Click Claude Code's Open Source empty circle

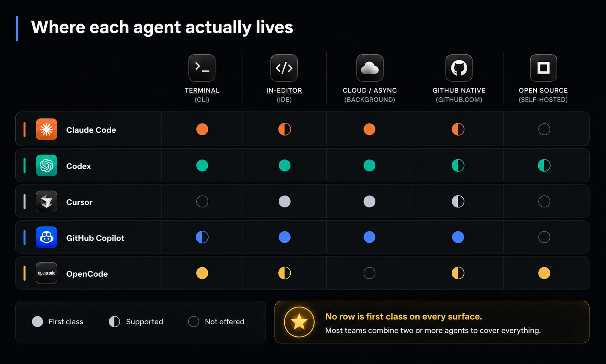(544, 129)
